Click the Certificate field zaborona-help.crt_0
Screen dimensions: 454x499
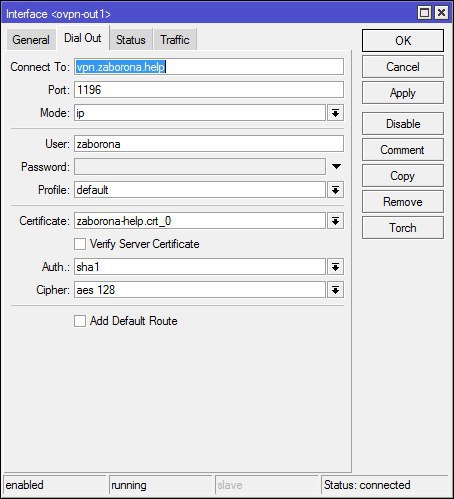pyautogui.click(x=200, y=221)
